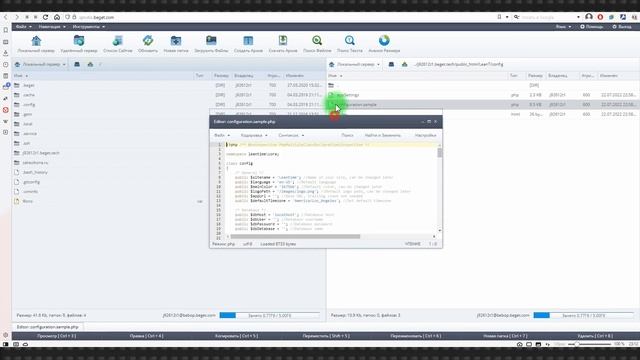Click the browser address bar
This screenshot has height=360, width=640.
tap(282, 17)
